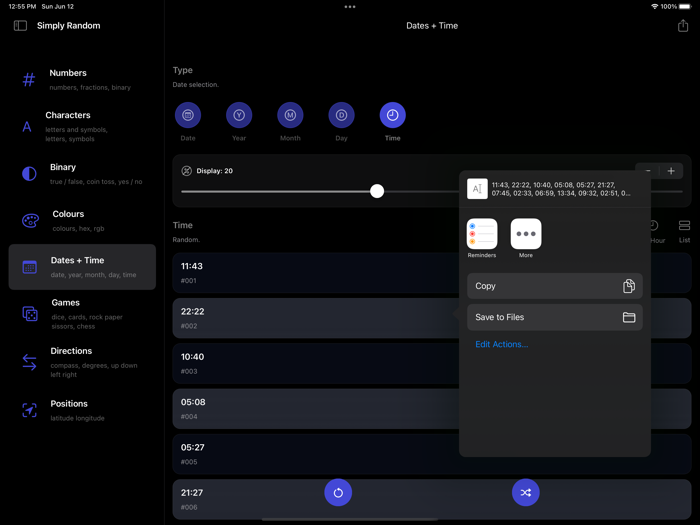Select the Day type button
The image size is (700, 525).
pyautogui.click(x=342, y=115)
